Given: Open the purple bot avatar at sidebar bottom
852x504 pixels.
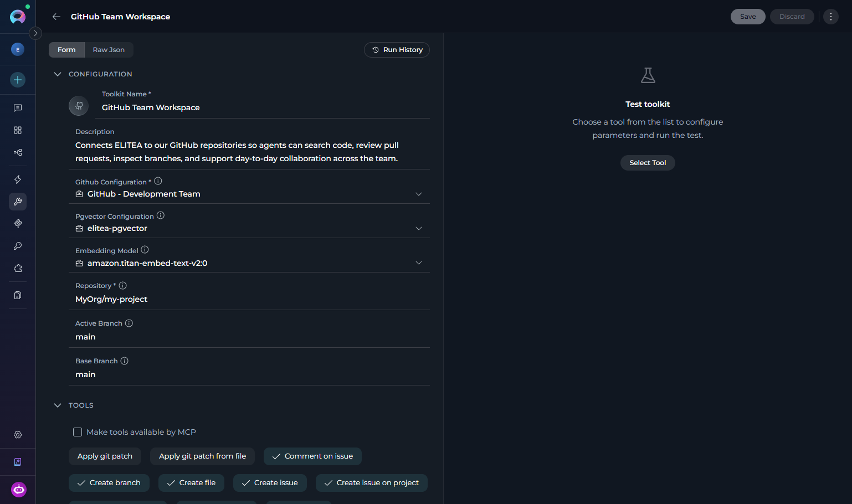Looking at the screenshot, I should (x=19, y=490).
